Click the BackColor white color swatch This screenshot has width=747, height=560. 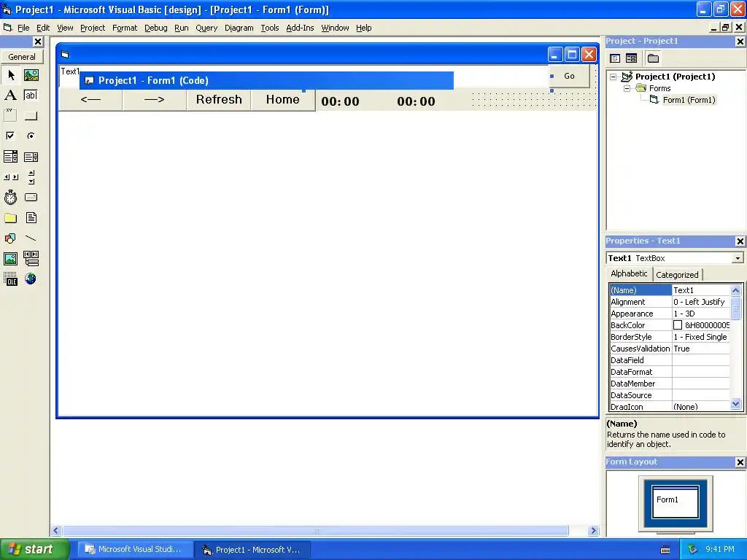click(678, 325)
